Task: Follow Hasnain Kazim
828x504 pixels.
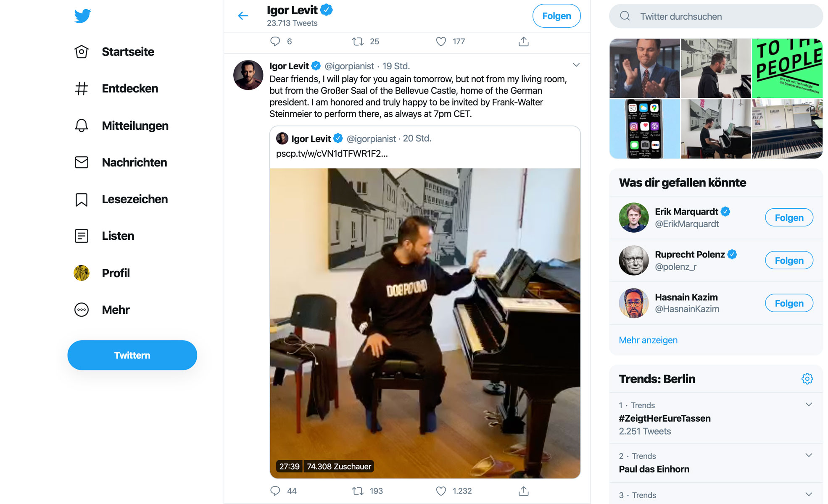Action: pyautogui.click(x=789, y=303)
